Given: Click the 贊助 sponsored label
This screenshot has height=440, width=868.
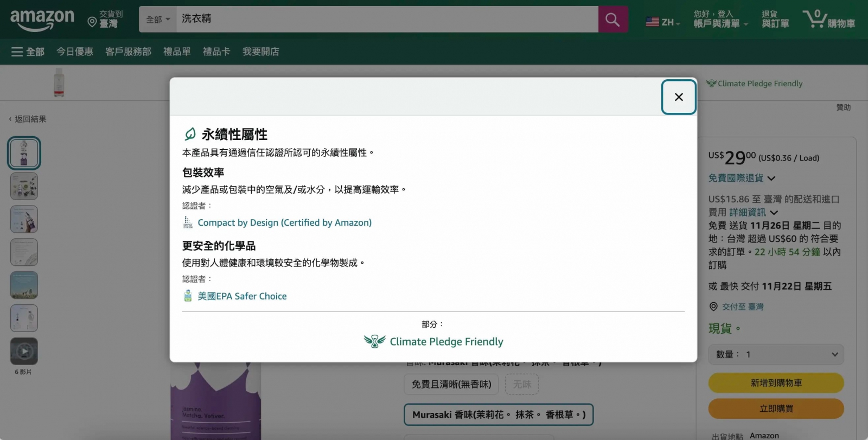Looking at the screenshot, I should (x=844, y=107).
